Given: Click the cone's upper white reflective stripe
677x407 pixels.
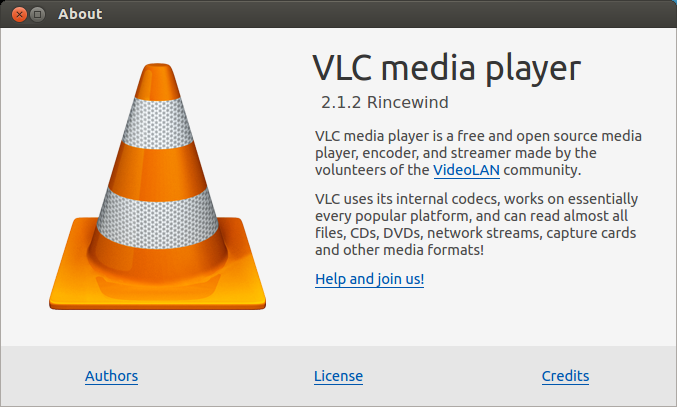Looking at the screenshot, I should pyautogui.click(x=158, y=124).
